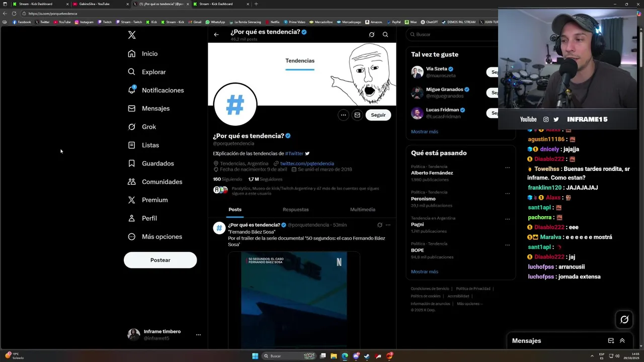Open the Alberto Fernández trend
Viewport: 644px width, 362px height.
(x=432, y=172)
